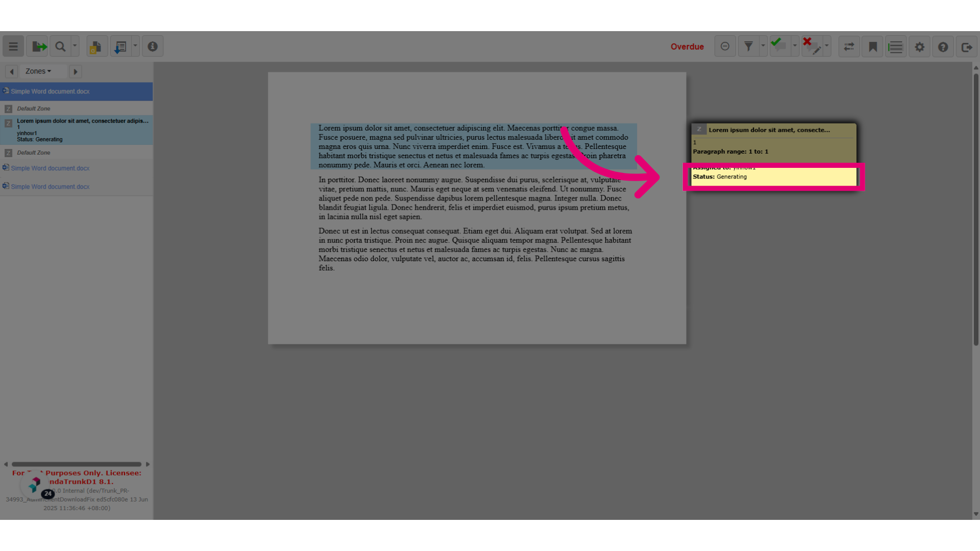Open the Zones dropdown
Image resolution: width=980 pixels, height=551 pixels.
click(38, 71)
